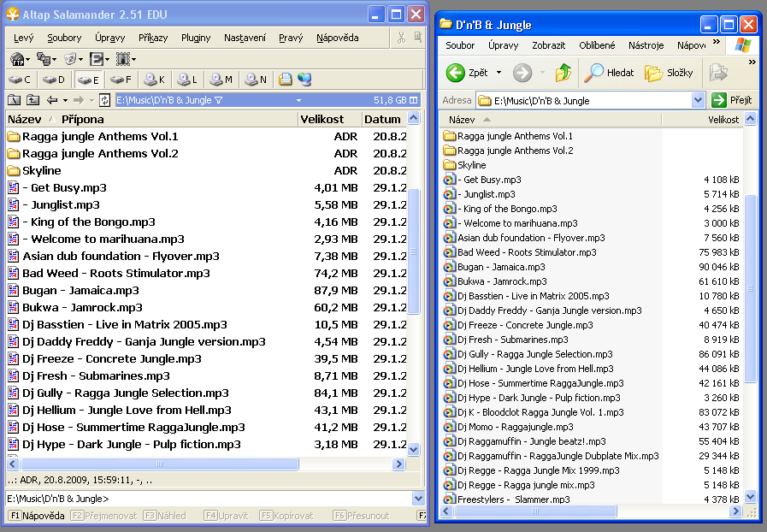Image resolution: width=767 pixels, height=532 pixels.
Task: Click the bug icon in the plugin toolbar
Action: (x=122, y=59)
